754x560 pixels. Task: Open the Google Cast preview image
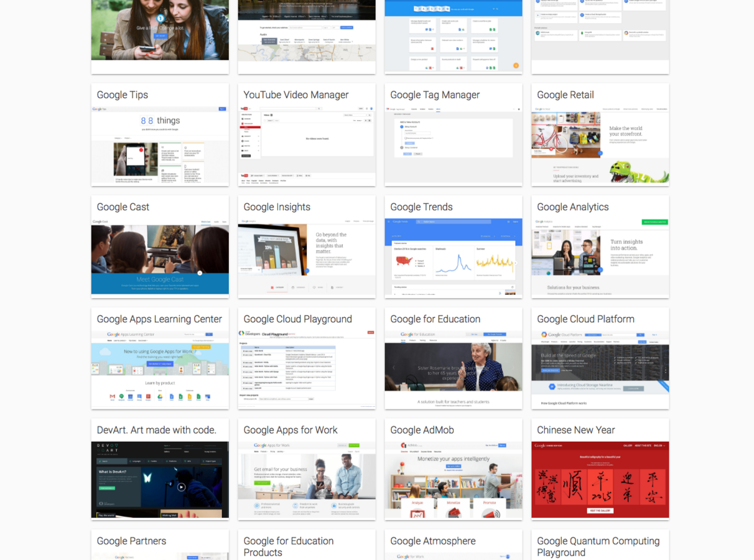(x=160, y=257)
